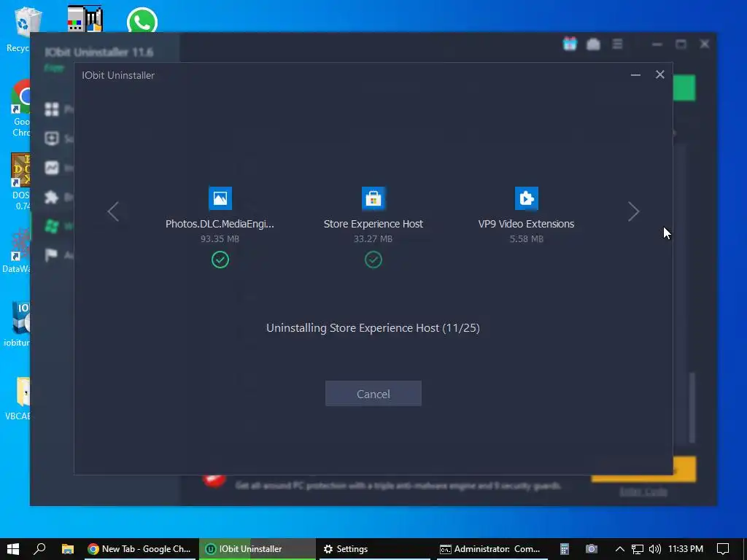Open the toolbox icon in IObit title bar
Viewport: 747px width, 560px height.
click(593, 44)
